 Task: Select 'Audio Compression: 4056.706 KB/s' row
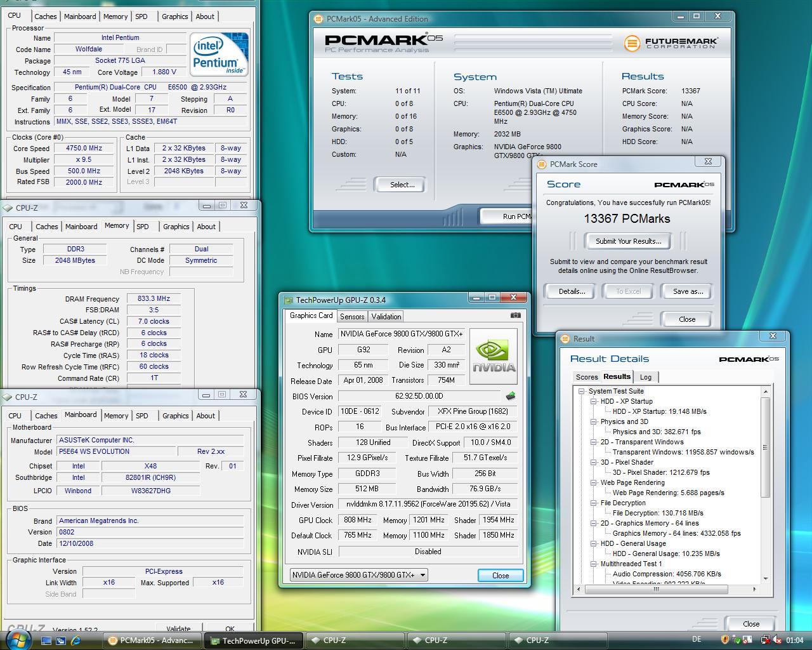667,574
